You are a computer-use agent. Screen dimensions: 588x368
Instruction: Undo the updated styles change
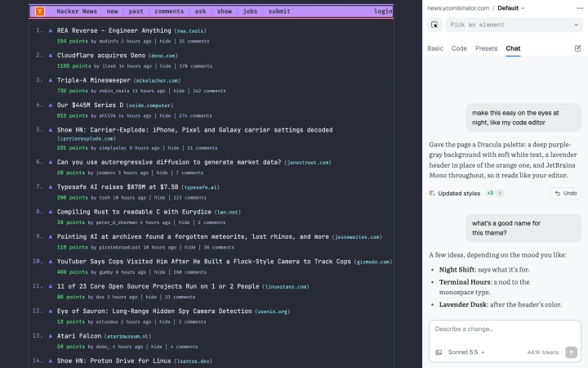coord(565,193)
